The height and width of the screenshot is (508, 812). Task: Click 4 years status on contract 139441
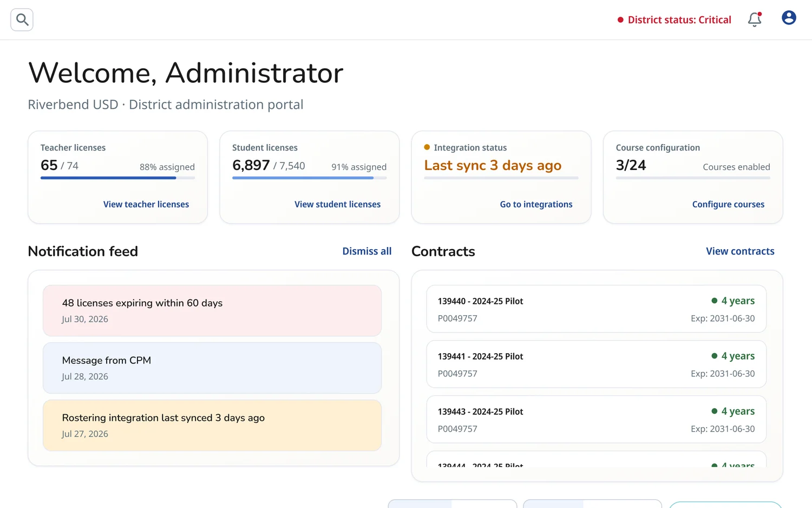(733, 356)
